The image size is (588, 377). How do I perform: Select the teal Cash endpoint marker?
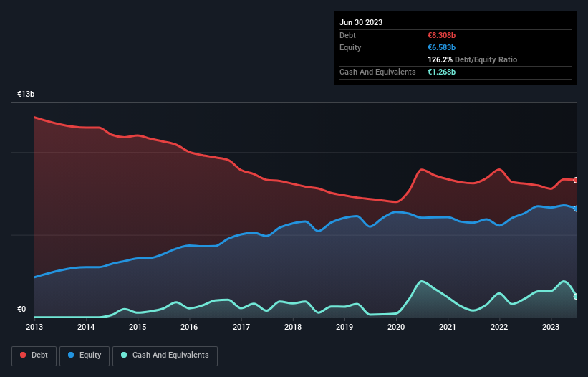[x=576, y=296]
